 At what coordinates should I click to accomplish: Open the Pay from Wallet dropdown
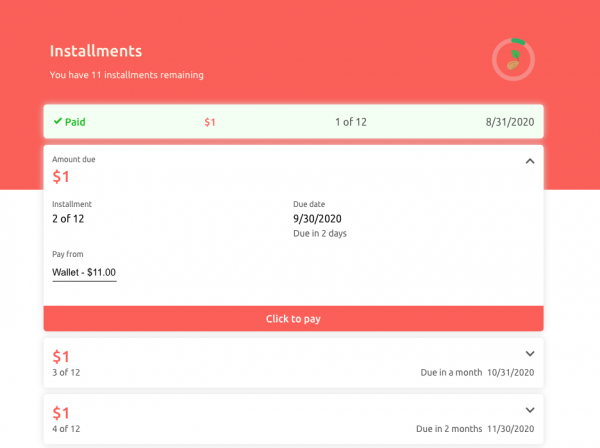coord(84,272)
